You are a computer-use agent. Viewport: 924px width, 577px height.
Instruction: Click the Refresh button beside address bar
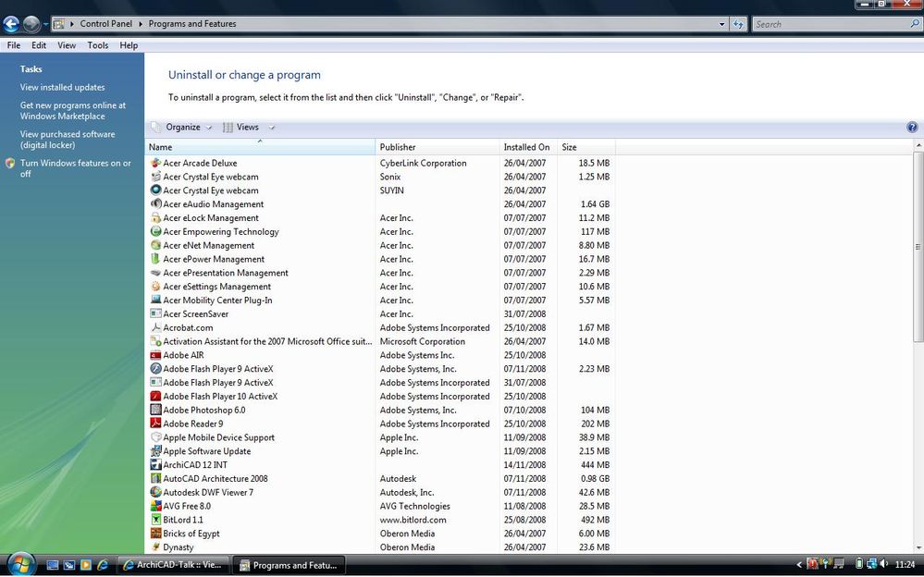click(x=738, y=24)
